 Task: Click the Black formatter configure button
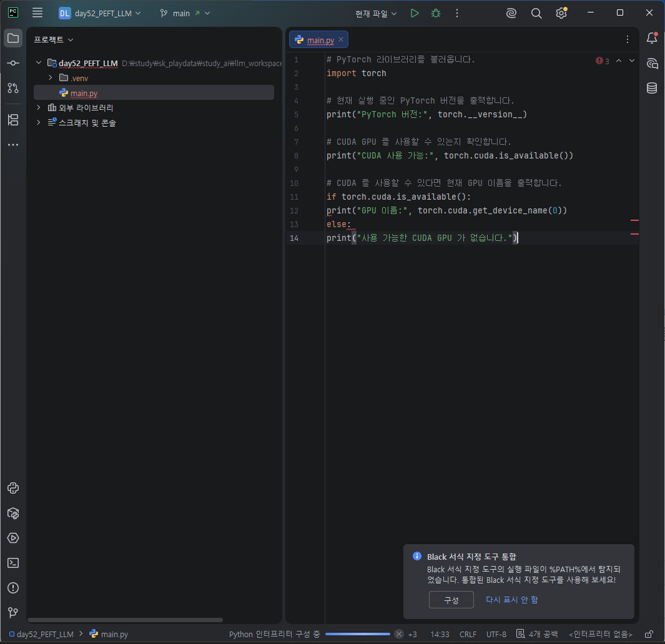[451, 600]
